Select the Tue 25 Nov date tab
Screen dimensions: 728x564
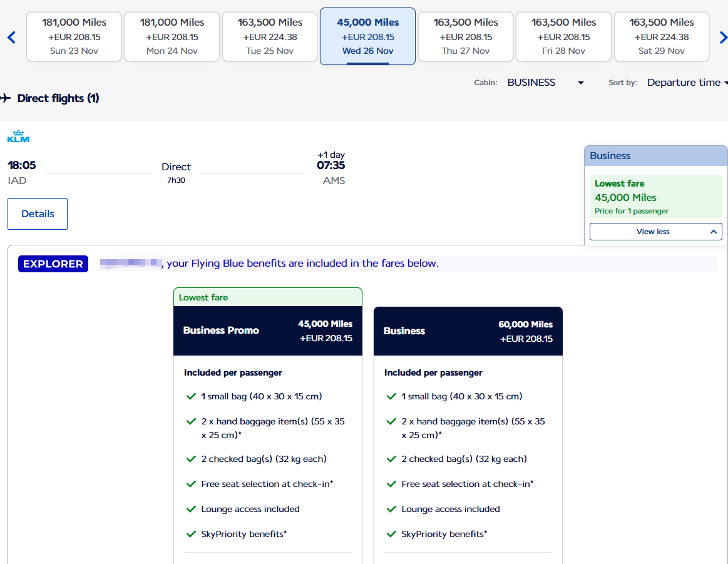point(270,36)
